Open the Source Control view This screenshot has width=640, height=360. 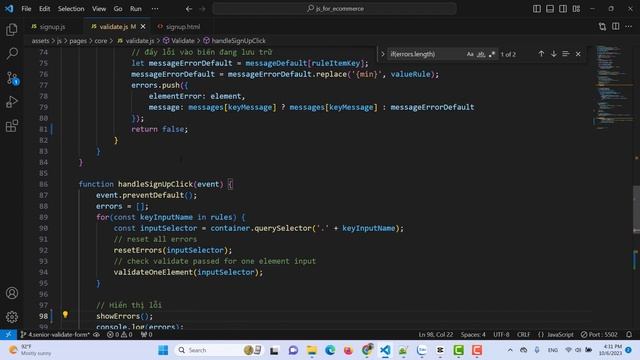click(12, 78)
